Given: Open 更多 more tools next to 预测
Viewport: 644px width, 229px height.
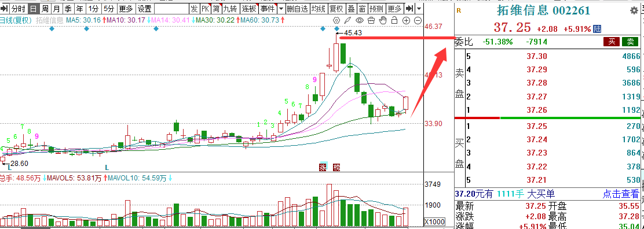Looking at the screenshot, I should tap(395, 9).
